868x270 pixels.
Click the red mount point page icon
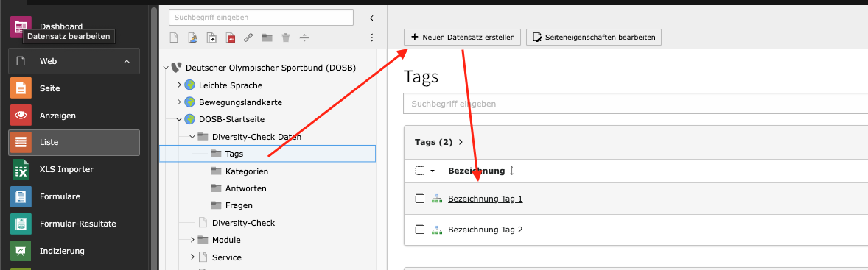[x=230, y=38]
